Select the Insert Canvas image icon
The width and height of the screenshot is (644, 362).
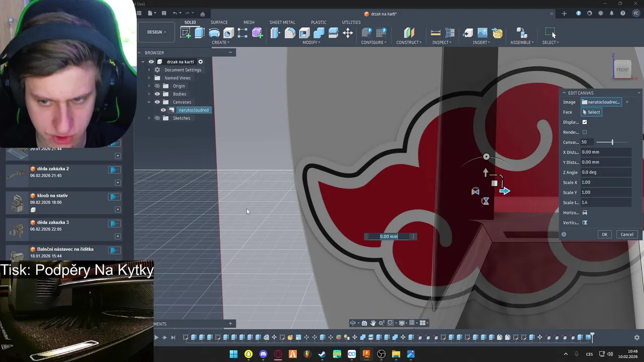coord(482,33)
